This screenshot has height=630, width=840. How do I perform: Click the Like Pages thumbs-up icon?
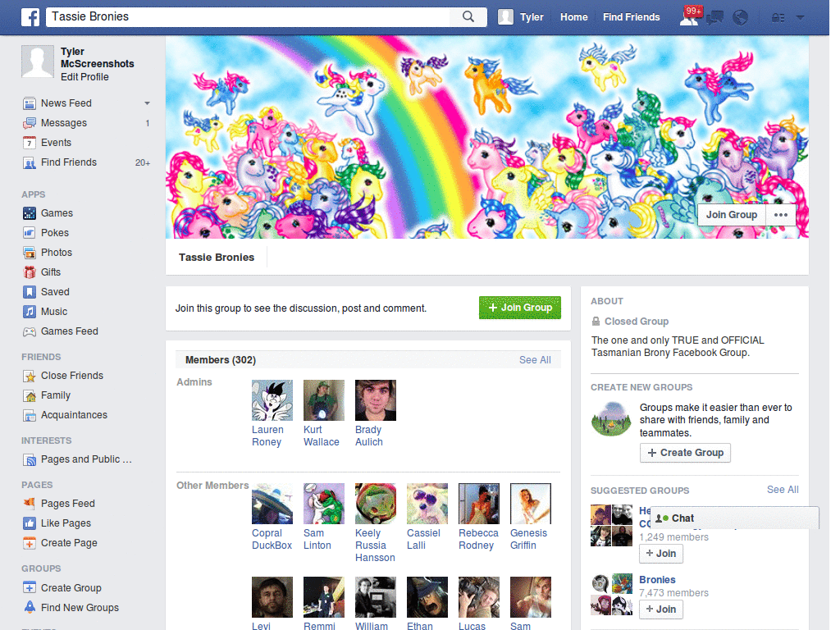coord(30,523)
